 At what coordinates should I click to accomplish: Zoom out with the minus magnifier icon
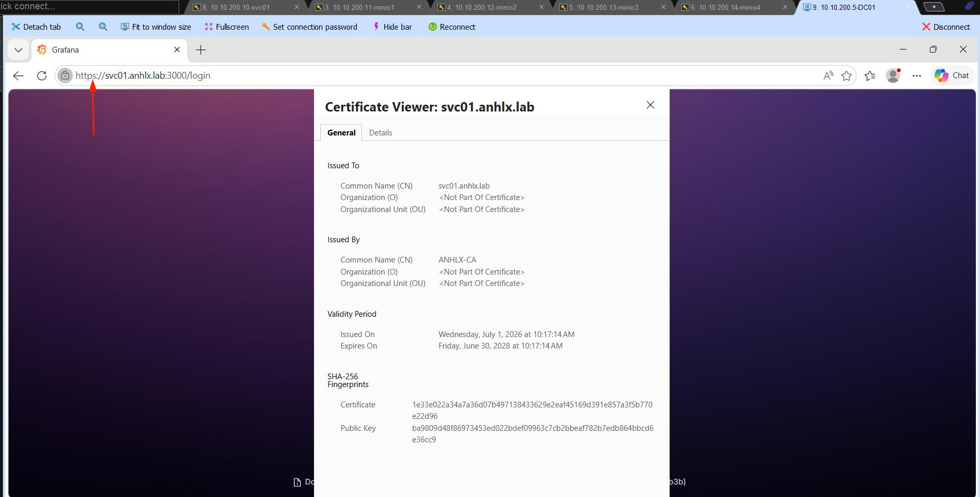(x=103, y=27)
